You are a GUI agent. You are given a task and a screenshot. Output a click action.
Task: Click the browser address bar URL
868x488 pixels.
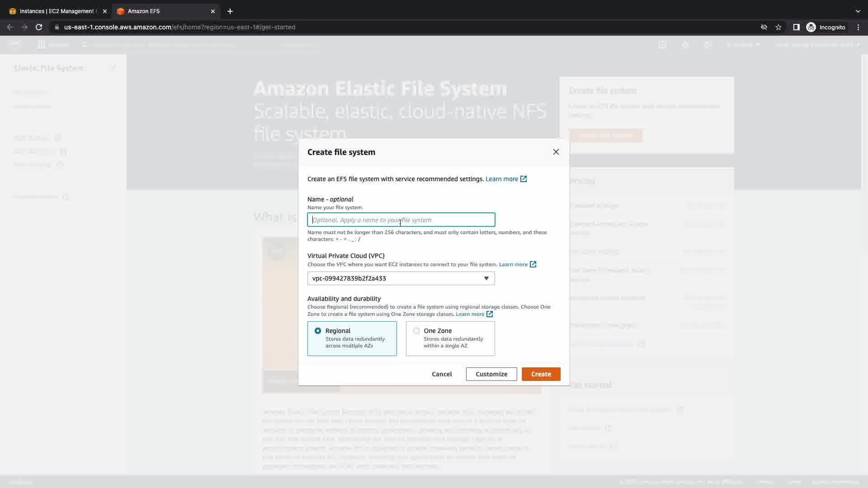click(179, 27)
